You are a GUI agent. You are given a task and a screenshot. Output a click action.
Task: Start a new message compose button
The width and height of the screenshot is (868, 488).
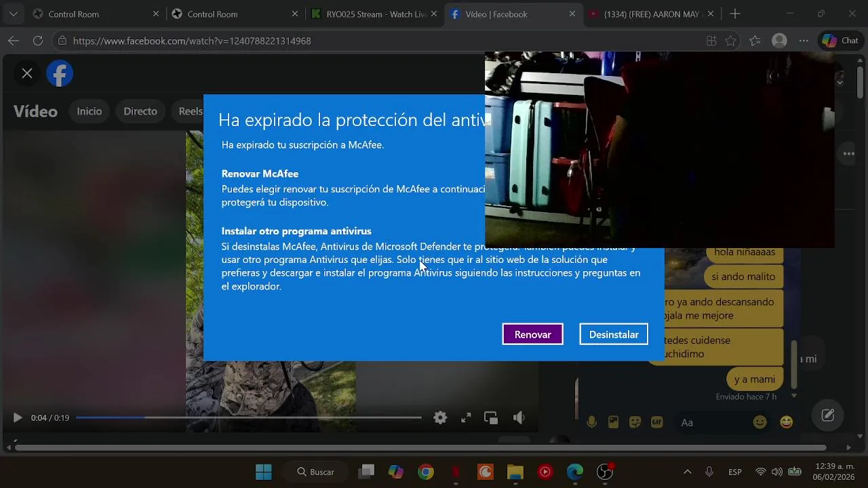point(828,415)
